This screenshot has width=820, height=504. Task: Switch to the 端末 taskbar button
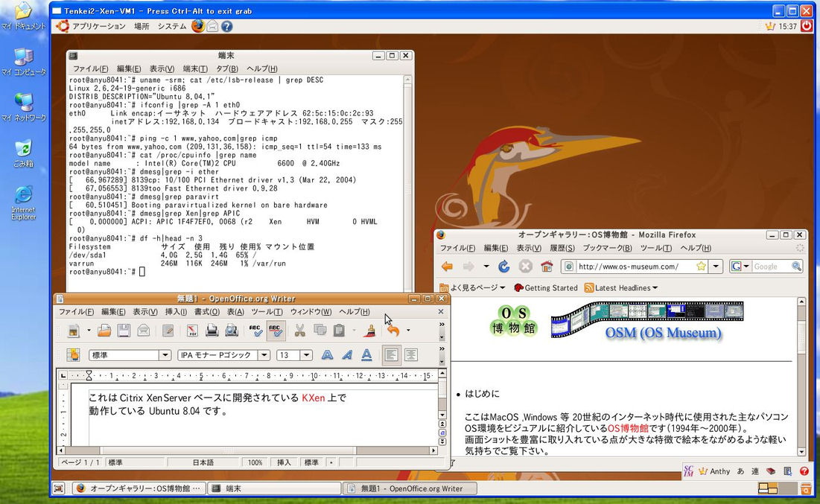(274, 488)
